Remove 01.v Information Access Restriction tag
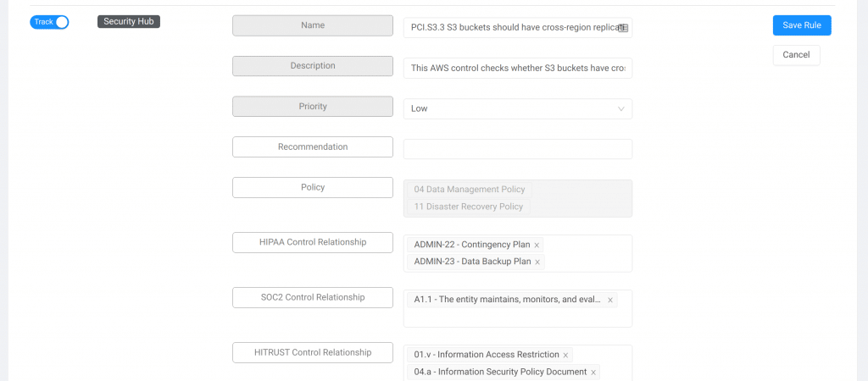This screenshot has height=381, width=868. pyautogui.click(x=565, y=355)
